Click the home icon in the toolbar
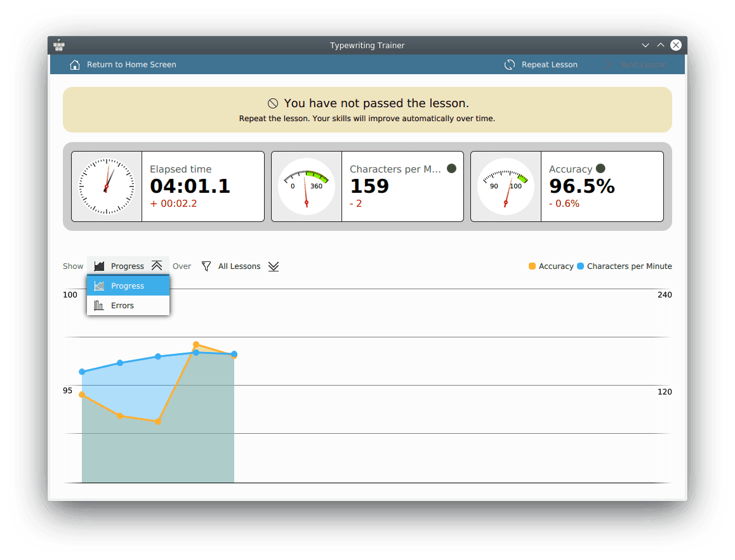This screenshot has width=735, height=560. [74, 65]
